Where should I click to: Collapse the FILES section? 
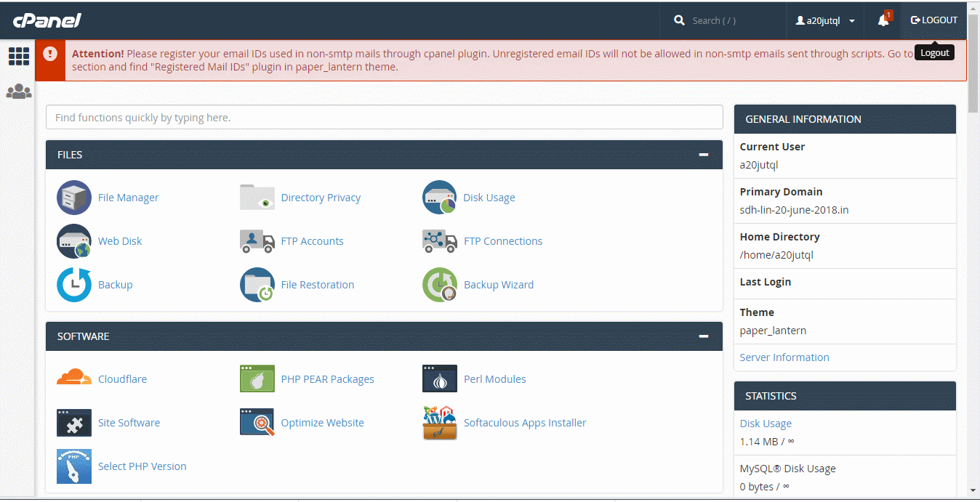(x=703, y=155)
